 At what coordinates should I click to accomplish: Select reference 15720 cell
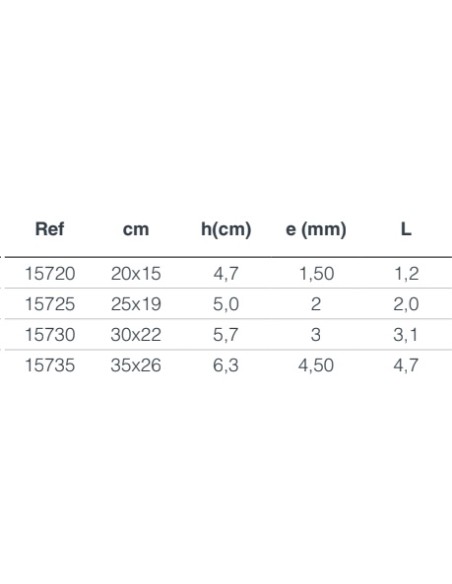[50, 274]
